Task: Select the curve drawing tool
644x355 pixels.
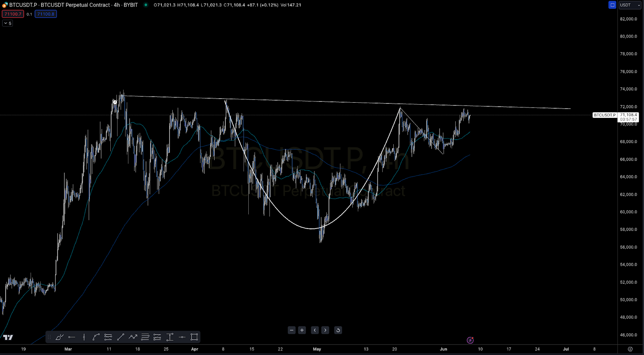Action: click(x=96, y=337)
